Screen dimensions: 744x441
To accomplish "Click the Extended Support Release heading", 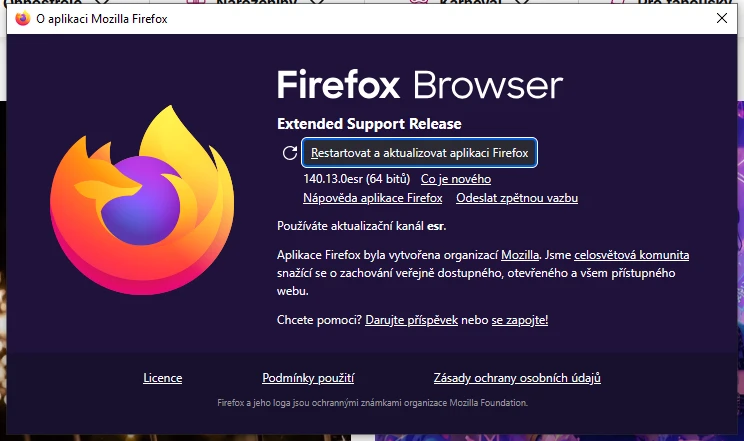I will [369, 124].
